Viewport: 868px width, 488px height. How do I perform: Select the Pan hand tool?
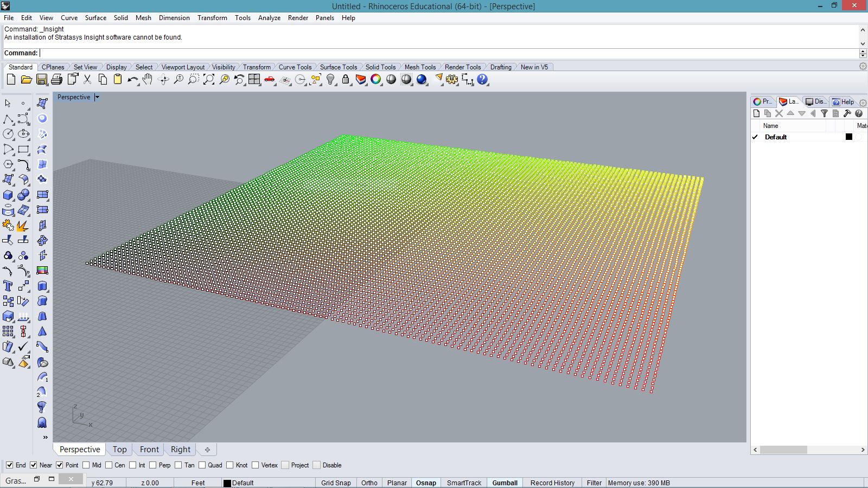(x=148, y=80)
